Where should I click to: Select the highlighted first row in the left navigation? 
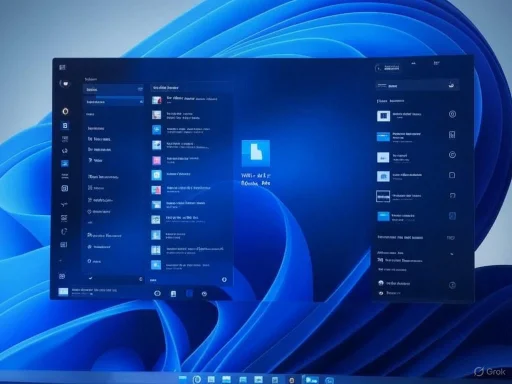[x=113, y=89]
